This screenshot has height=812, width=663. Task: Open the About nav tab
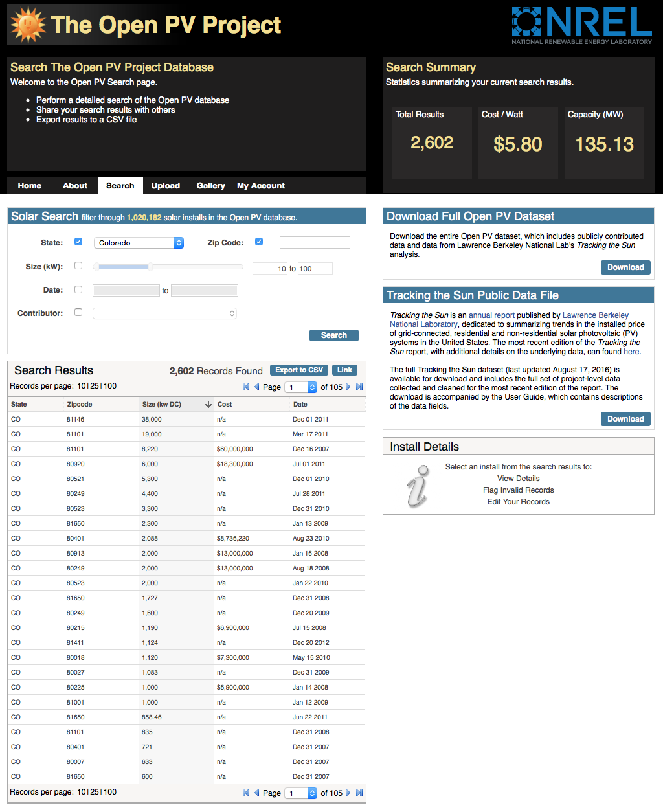click(x=75, y=186)
